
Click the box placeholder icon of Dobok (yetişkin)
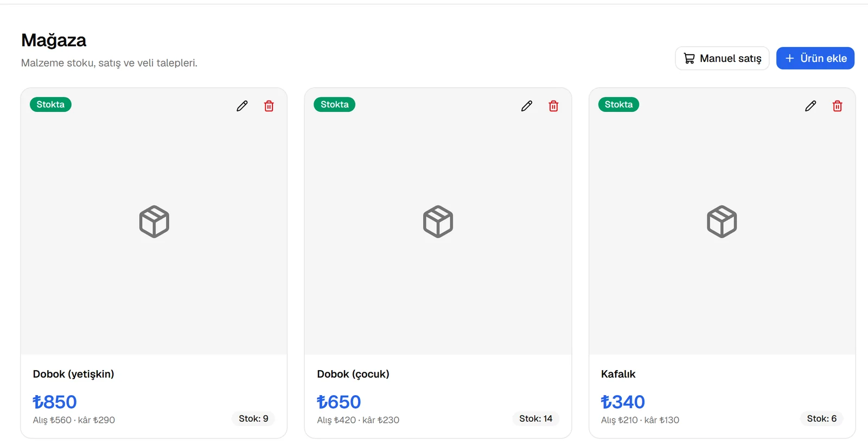(x=154, y=221)
